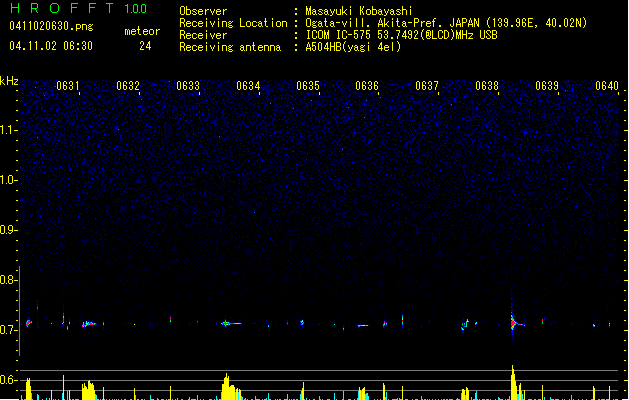Click the 0.7 kHz frequency label
629x400 pixels.
click(x=9, y=330)
